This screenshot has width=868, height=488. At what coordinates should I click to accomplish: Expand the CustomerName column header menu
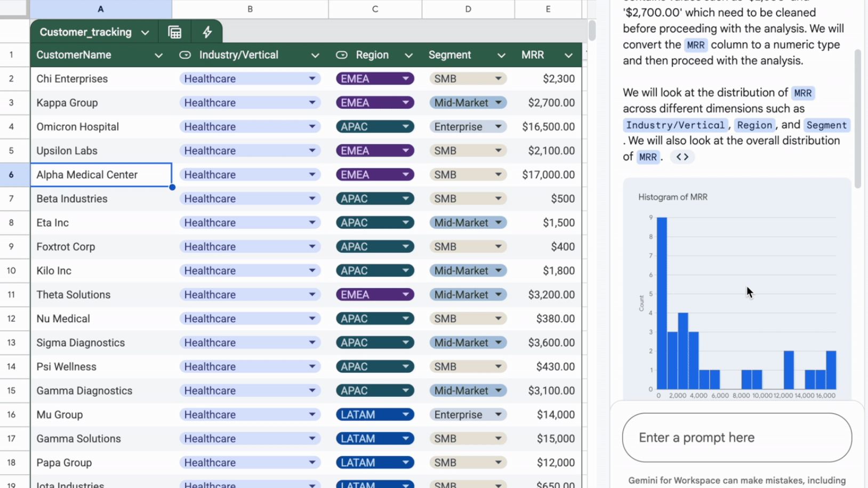click(x=158, y=55)
